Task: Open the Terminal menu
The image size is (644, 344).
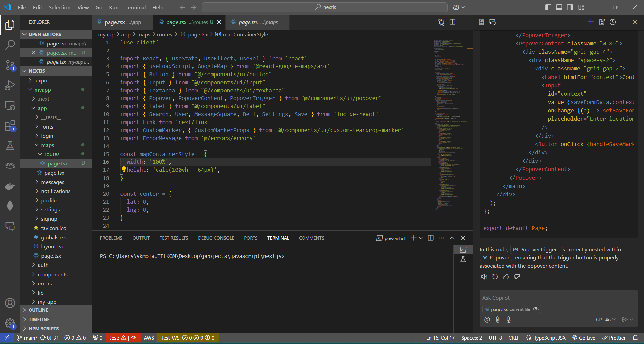Action: click(135, 7)
